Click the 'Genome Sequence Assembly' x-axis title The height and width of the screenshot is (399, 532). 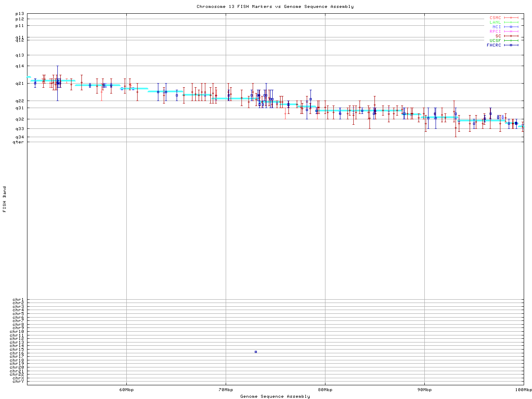click(275, 397)
